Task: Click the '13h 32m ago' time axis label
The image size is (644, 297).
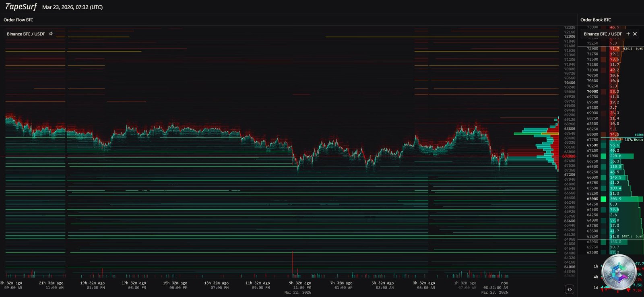Action: tap(216, 283)
